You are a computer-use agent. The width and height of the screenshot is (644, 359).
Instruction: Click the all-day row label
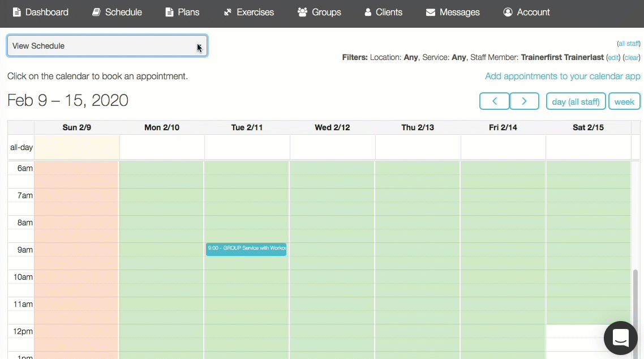point(22,147)
